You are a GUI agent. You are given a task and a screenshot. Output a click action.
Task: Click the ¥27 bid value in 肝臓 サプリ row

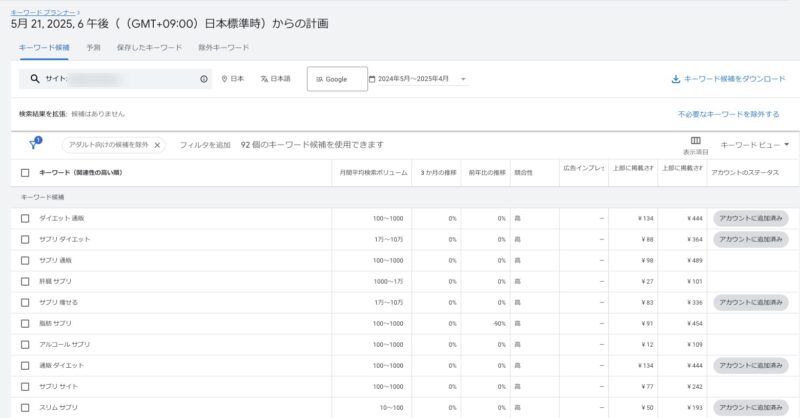647,281
